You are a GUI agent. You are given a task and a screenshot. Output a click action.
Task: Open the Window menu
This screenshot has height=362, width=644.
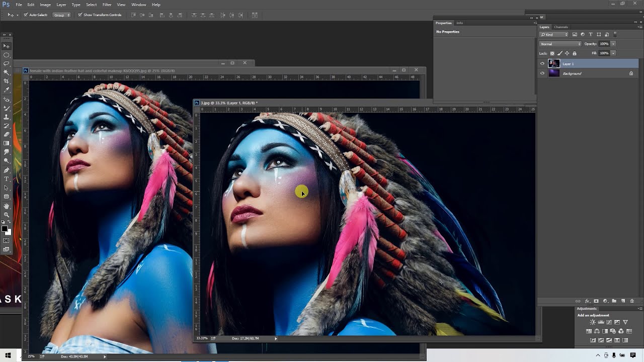tap(139, 5)
